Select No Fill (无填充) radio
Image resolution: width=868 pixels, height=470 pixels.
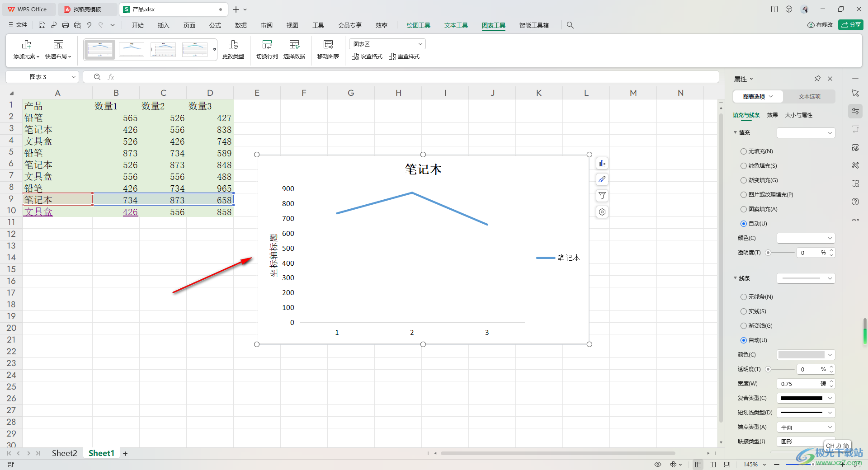(x=744, y=151)
